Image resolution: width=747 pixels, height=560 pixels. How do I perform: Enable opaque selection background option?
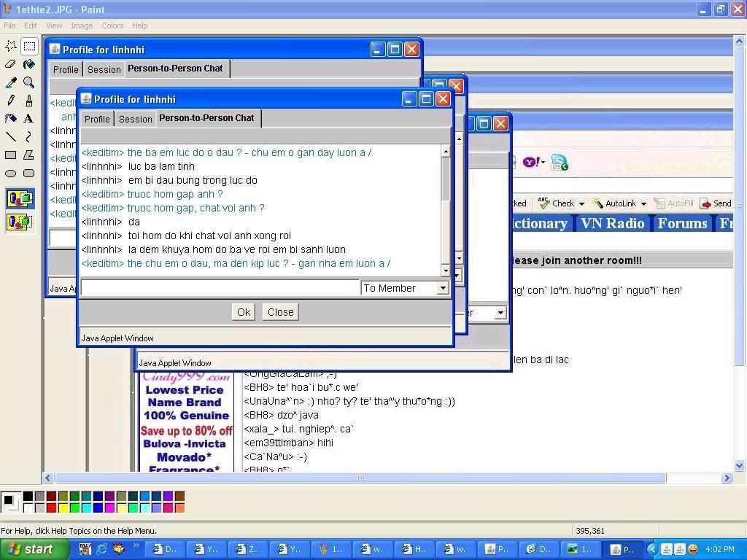tap(20, 198)
